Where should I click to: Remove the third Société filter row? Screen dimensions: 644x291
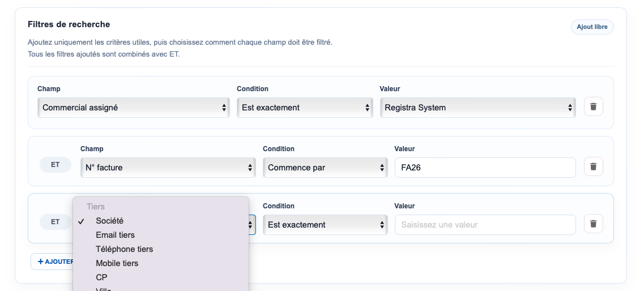pyautogui.click(x=594, y=224)
